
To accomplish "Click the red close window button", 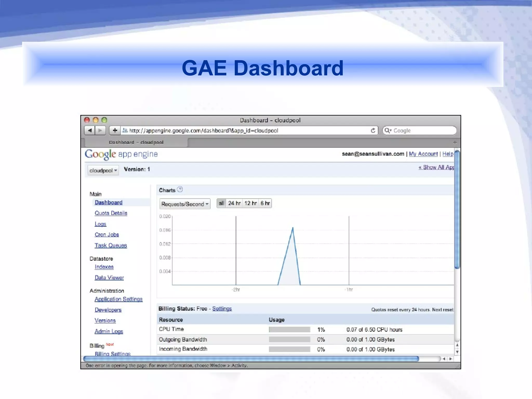I will (87, 120).
